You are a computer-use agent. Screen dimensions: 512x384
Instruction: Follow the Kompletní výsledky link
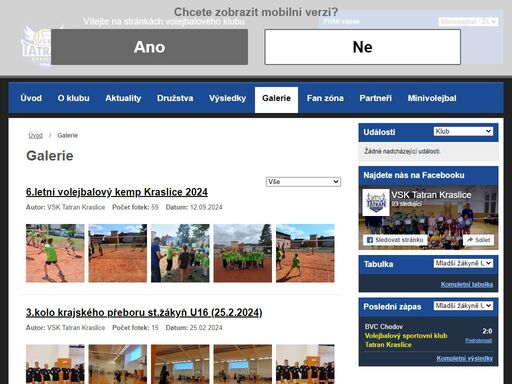tap(465, 358)
